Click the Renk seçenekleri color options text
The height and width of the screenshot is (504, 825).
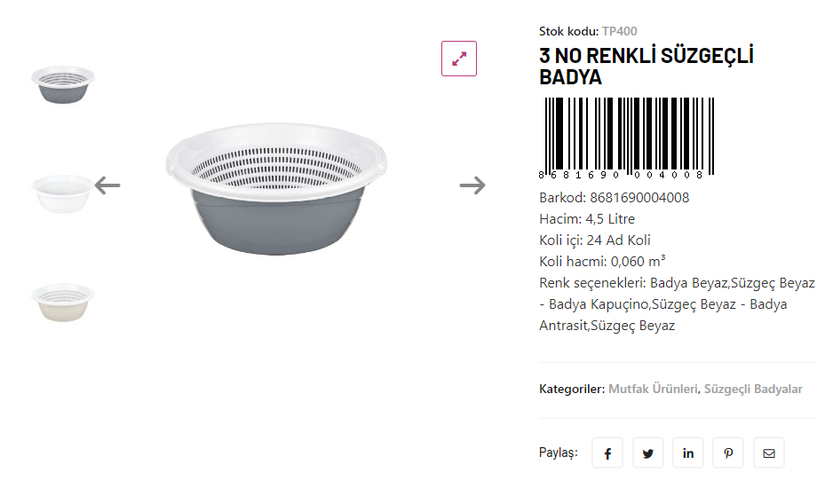click(x=676, y=304)
